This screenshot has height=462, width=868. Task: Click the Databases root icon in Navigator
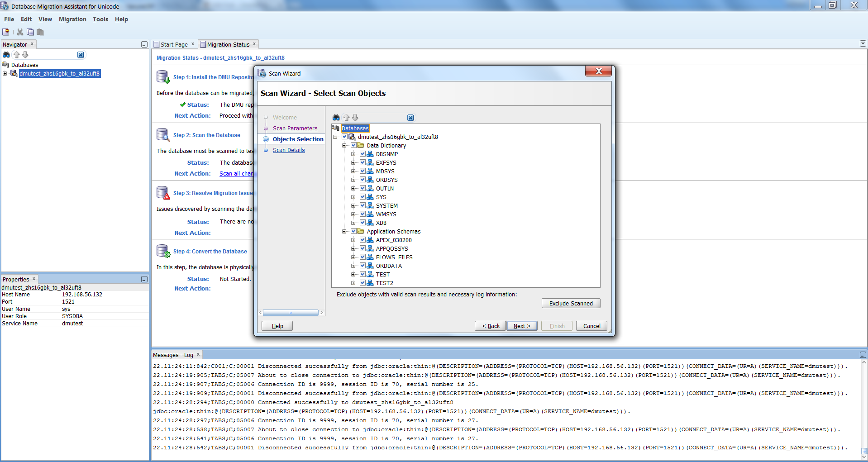coord(6,65)
